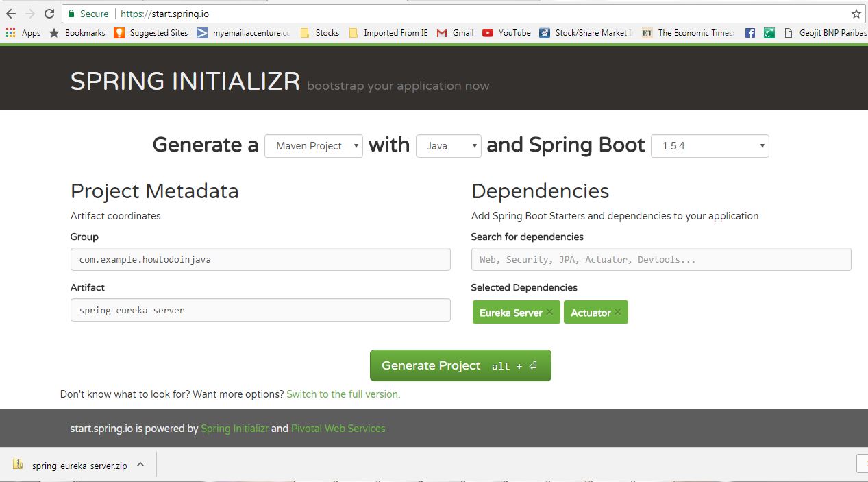
Task: Click the Artifact input field
Action: [x=260, y=310]
